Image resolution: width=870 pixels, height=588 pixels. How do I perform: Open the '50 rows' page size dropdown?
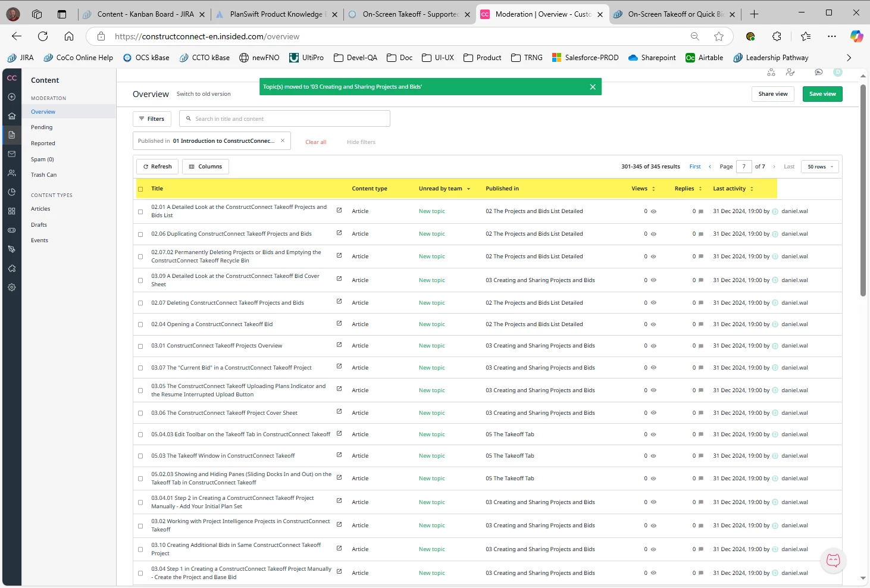820,167
